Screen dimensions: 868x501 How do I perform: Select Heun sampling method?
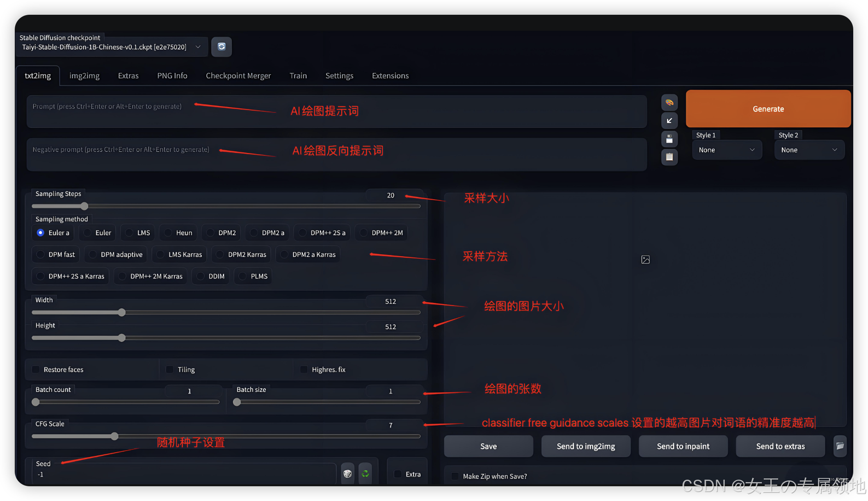[x=178, y=233]
